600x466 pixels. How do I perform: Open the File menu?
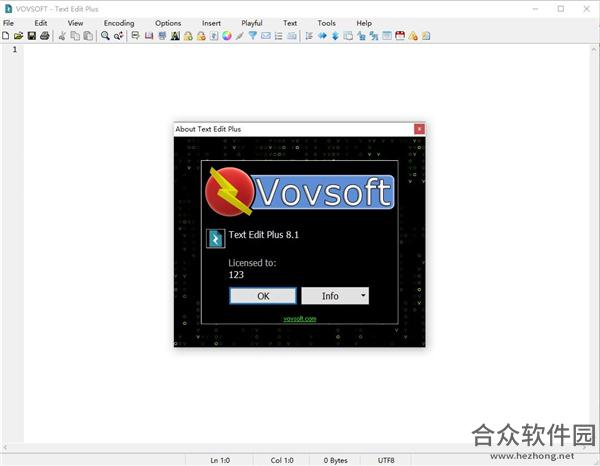click(x=8, y=23)
